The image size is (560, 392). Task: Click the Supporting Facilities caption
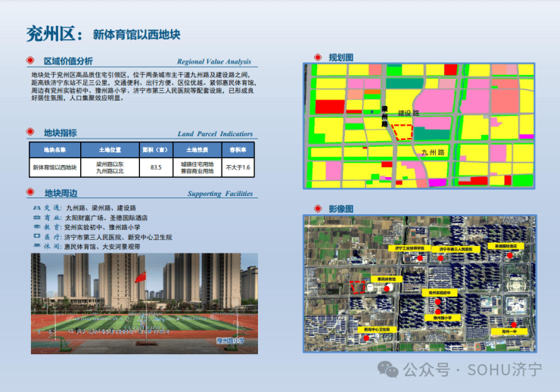[220, 194]
